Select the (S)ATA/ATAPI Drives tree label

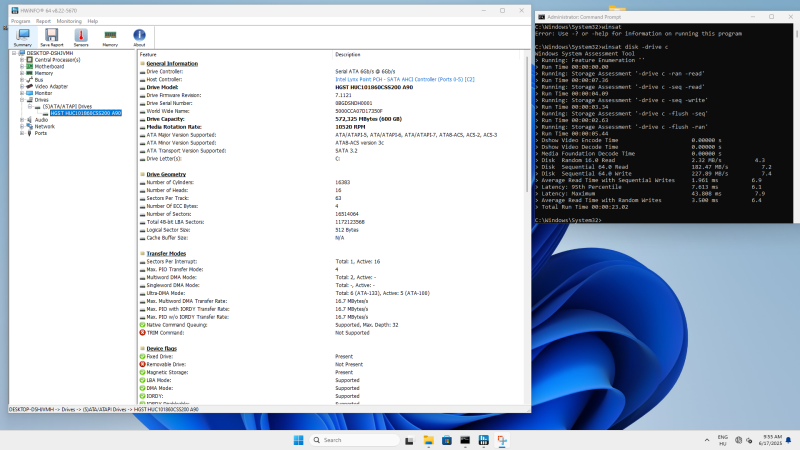[67, 106]
